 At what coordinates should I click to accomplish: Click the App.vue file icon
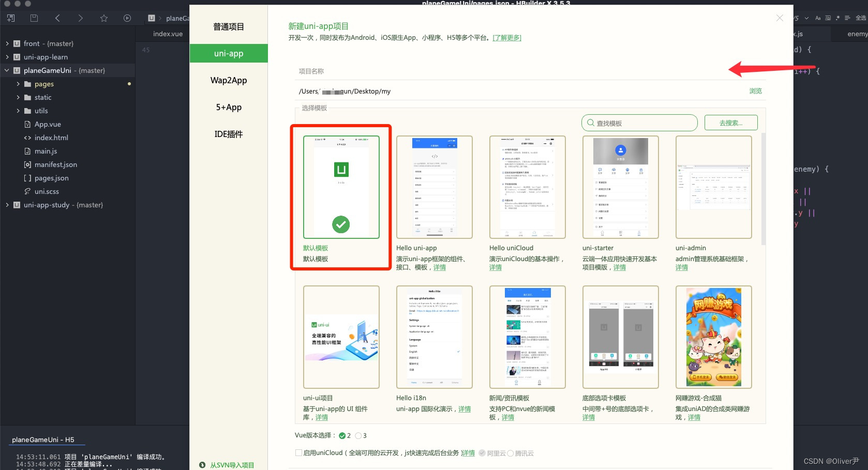pyautogui.click(x=27, y=124)
